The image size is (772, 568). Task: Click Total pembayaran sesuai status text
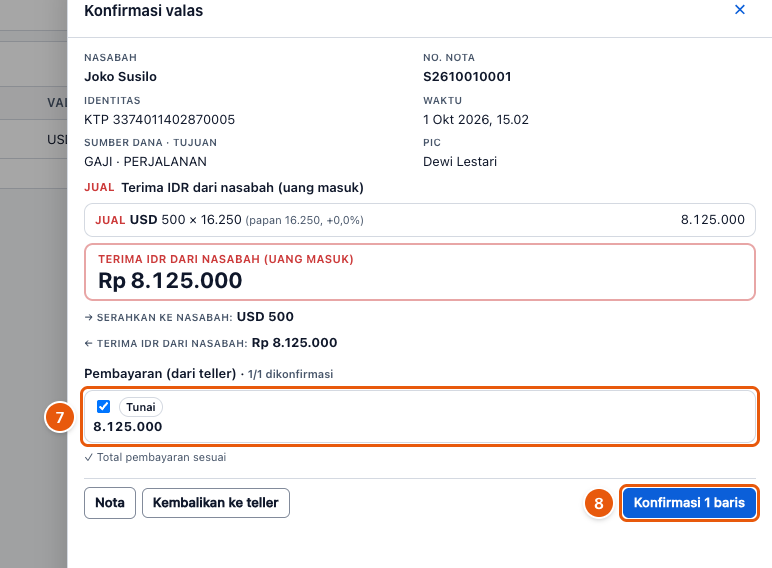click(x=156, y=457)
